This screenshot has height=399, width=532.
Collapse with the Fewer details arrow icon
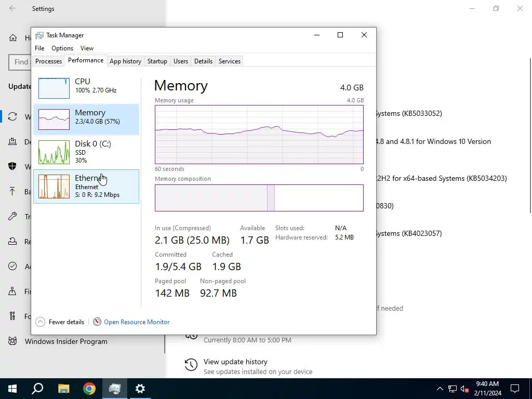coord(40,322)
